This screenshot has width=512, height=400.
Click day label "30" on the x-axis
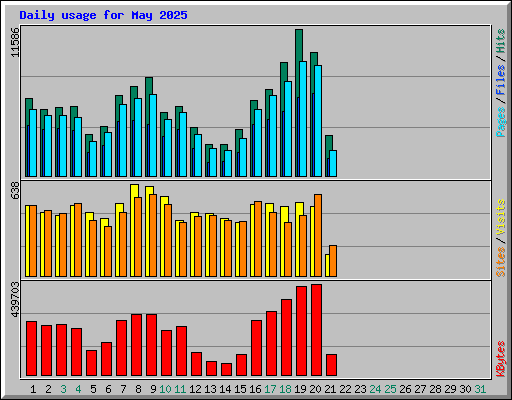point(465,389)
